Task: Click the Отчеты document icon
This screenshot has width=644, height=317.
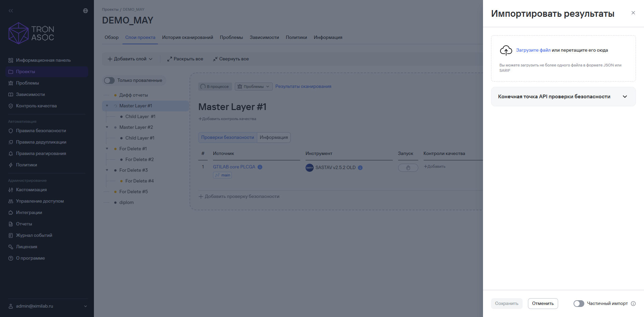Action: click(x=11, y=224)
